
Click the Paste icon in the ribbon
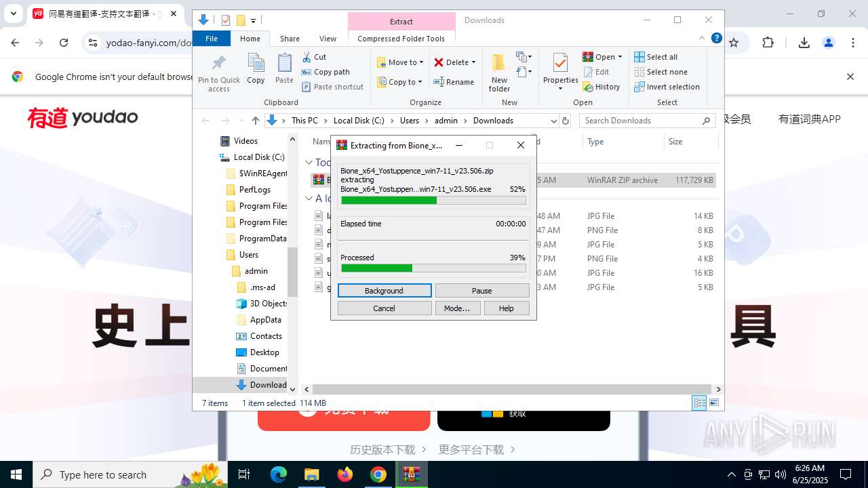coord(284,64)
